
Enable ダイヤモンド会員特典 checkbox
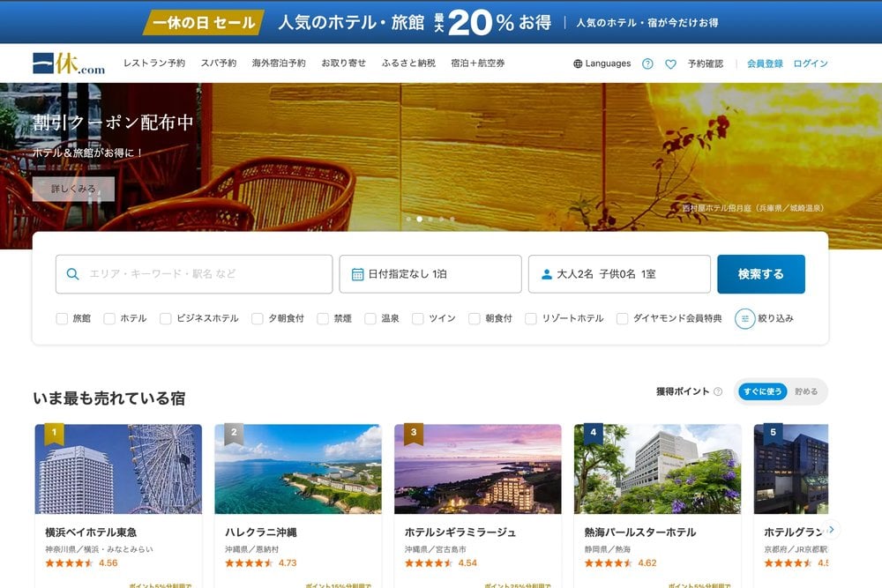tap(622, 319)
